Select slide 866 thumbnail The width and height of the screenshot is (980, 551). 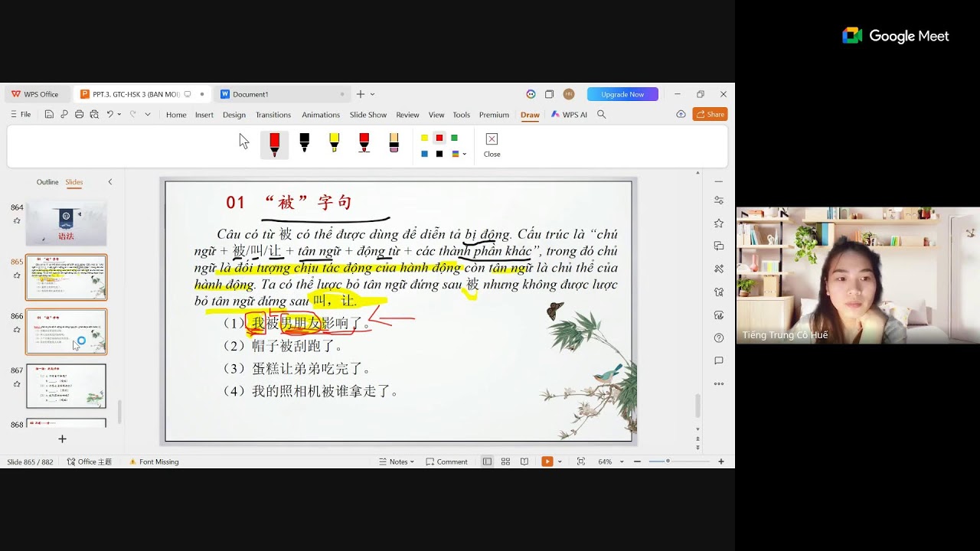[x=67, y=331]
